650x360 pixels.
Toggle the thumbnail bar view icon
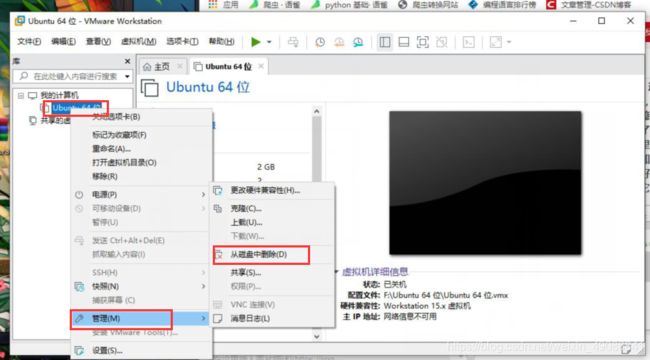point(404,42)
